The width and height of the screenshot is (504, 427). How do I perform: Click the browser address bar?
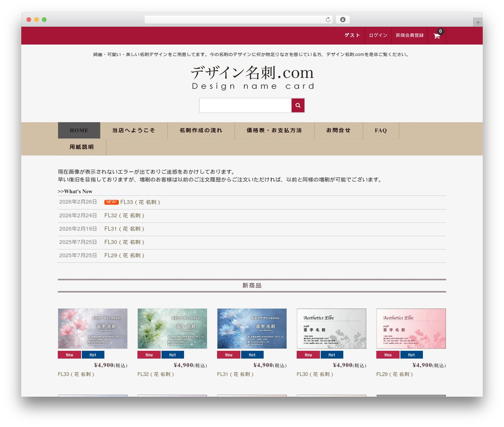[239, 20]
